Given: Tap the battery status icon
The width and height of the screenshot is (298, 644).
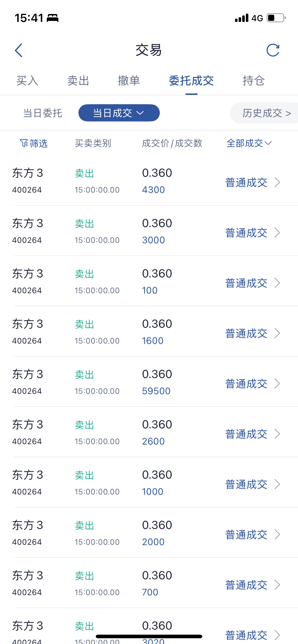Looking at the screenshot, I should [276, 18].
